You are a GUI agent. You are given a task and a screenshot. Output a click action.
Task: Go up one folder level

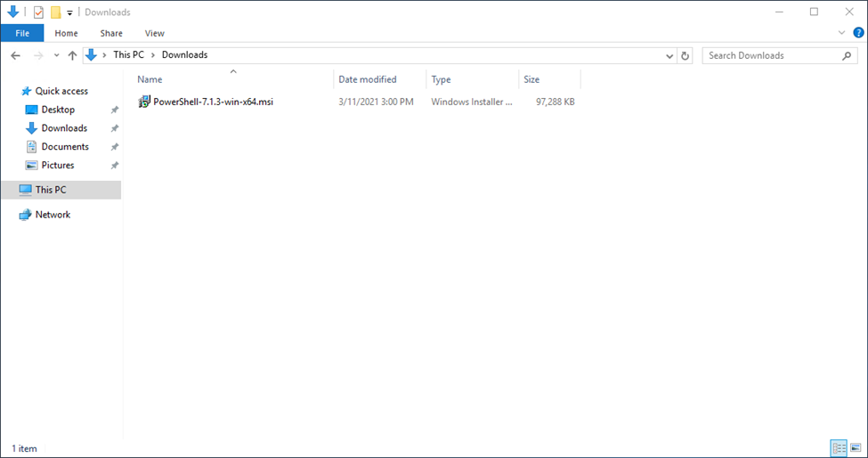tap(72, 55)
